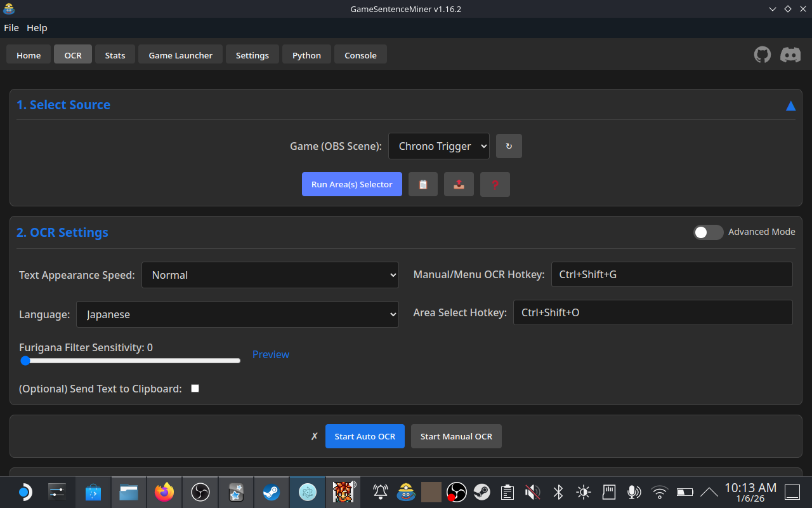Open the furigana filter Preview link
Image resolution: width=812 pixels, height=508 pixels.
[270, 354]
